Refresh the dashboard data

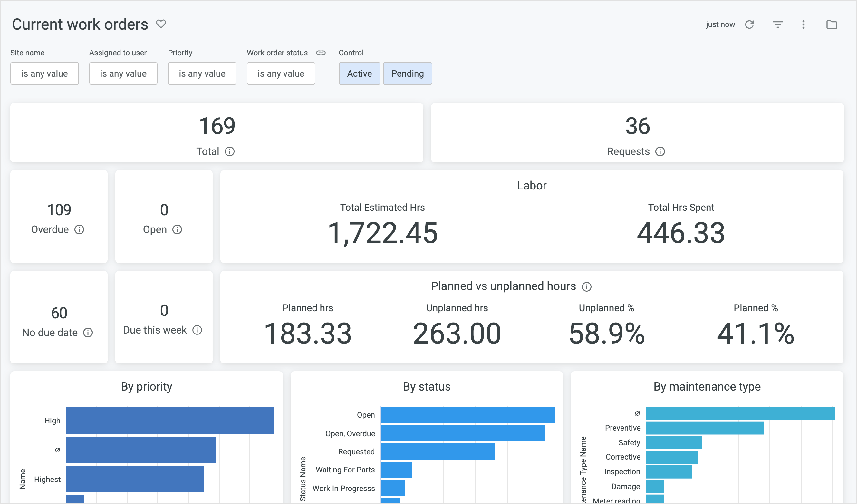(749, 24)
